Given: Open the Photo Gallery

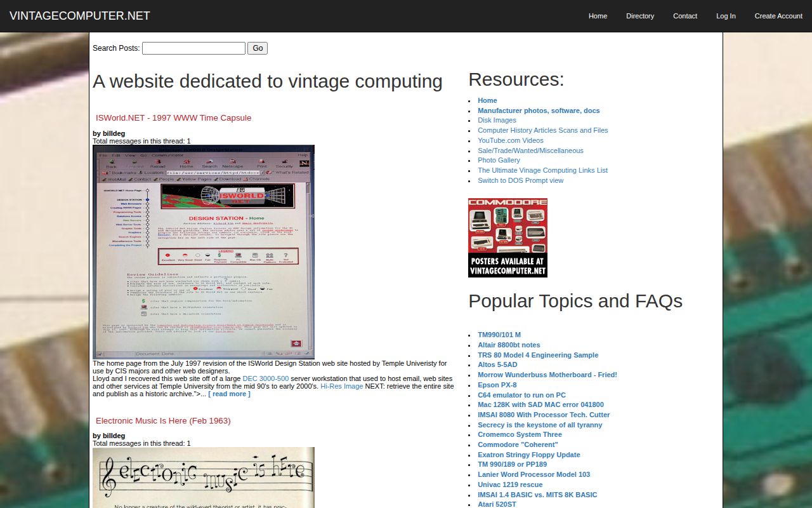Looking at the screenshot, I should click(499, 160).
